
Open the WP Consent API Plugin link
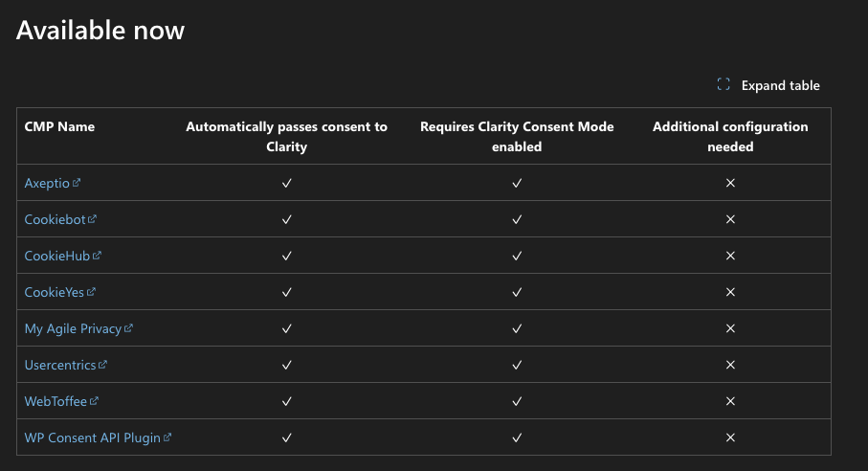(93, 437)
